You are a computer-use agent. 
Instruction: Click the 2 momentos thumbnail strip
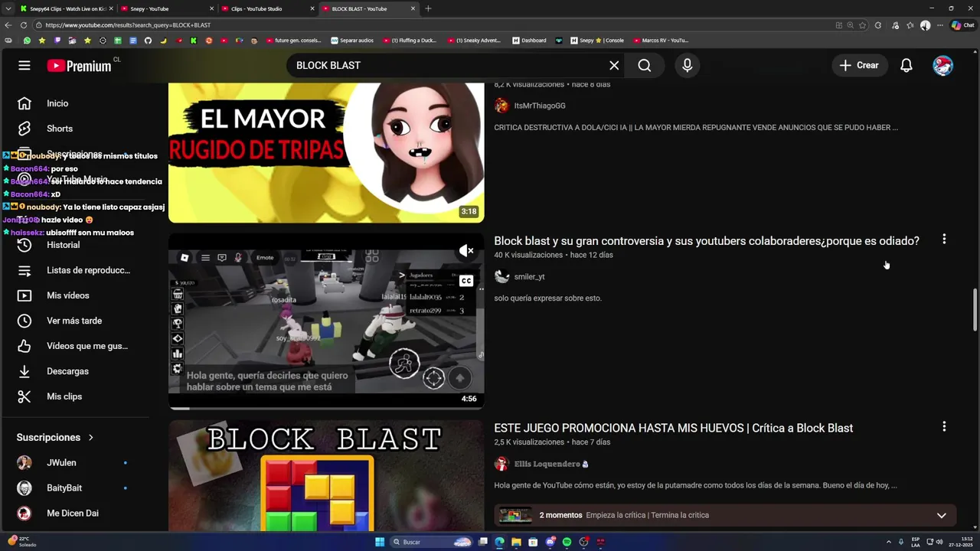(515, 515)
